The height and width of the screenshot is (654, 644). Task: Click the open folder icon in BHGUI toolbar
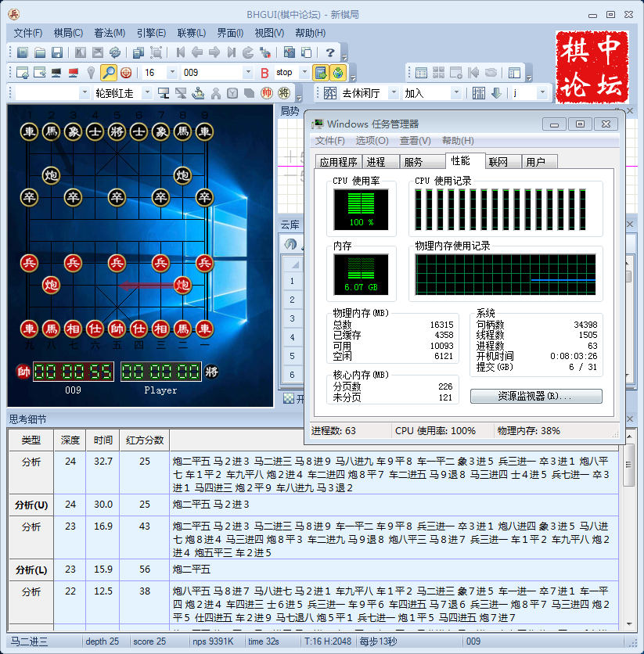[40, 52]
